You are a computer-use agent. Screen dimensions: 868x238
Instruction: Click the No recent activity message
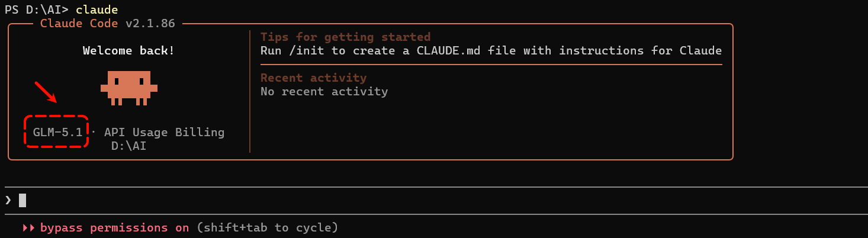324,92
